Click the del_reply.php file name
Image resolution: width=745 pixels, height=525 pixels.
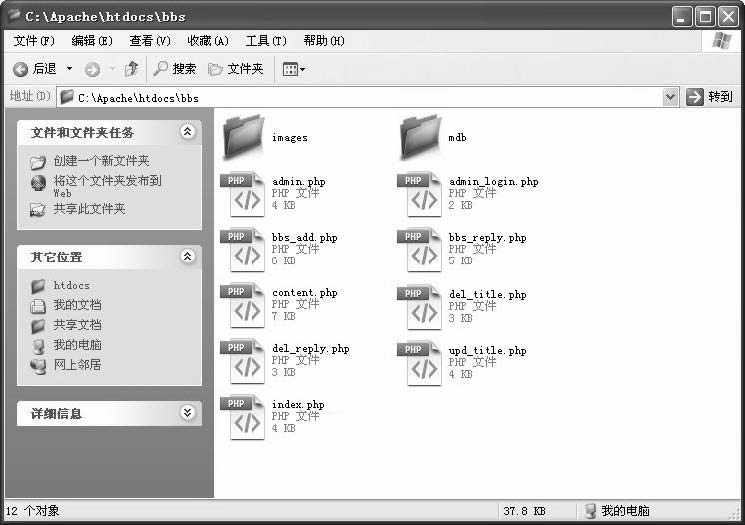[x=311, y=349]
